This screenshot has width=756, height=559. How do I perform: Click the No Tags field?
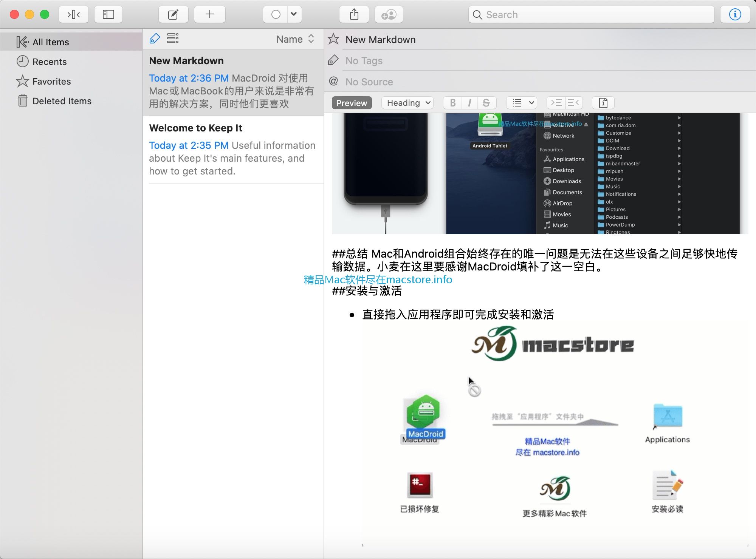pyautogui.click(x=548, y=60)
